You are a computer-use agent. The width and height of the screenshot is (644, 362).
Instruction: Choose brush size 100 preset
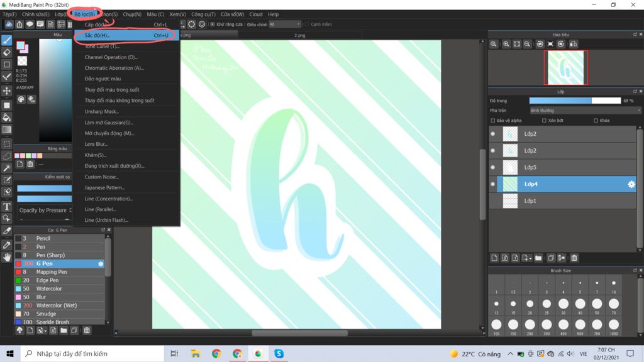(496, 327)
